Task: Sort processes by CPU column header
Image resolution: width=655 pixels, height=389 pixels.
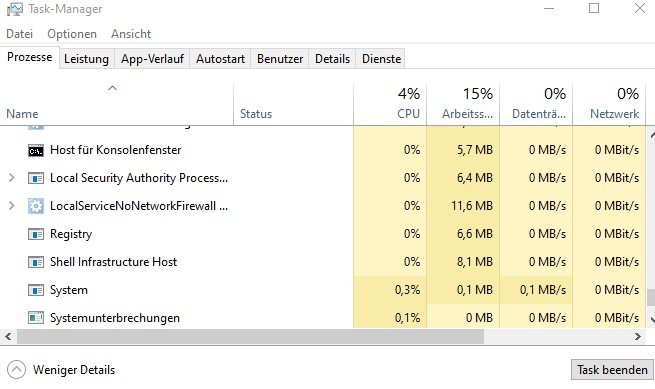Action: [x=390, y=104]
